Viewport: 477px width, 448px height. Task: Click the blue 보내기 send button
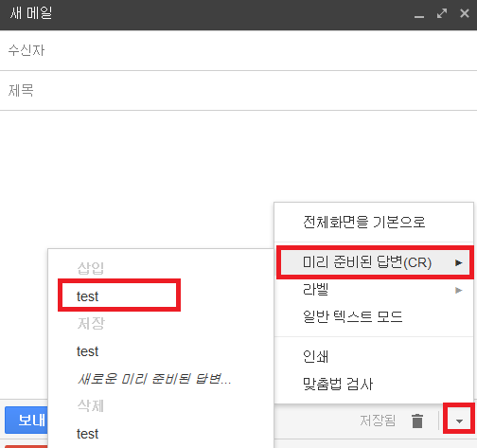click(26, 421)
